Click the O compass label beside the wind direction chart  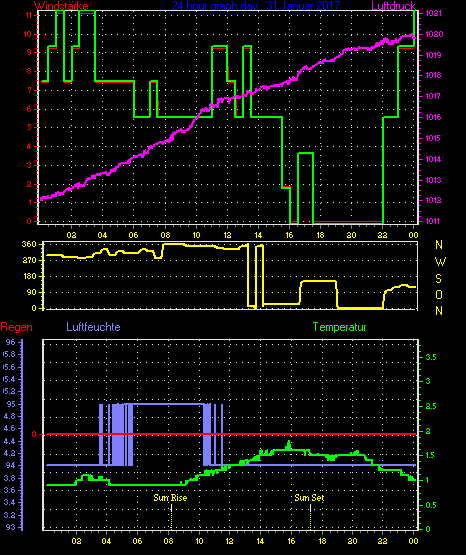pos(439,294)
